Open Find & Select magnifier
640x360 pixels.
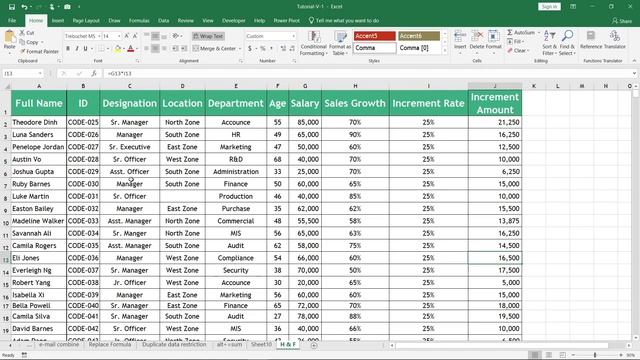[567, 43]
